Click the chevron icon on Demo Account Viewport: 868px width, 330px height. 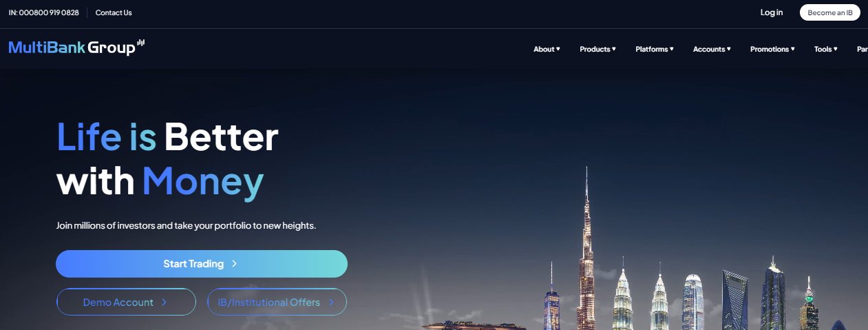coord(164,302)
